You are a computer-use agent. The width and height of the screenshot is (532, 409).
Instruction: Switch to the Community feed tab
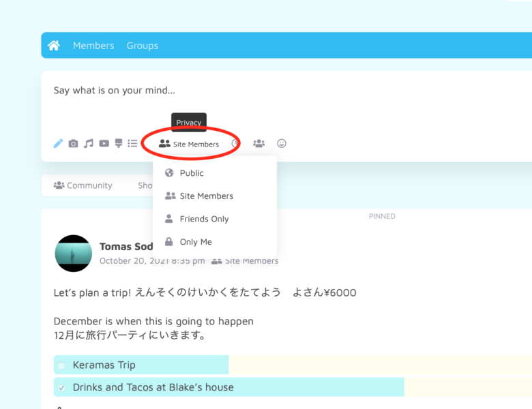tap(83, 185)
